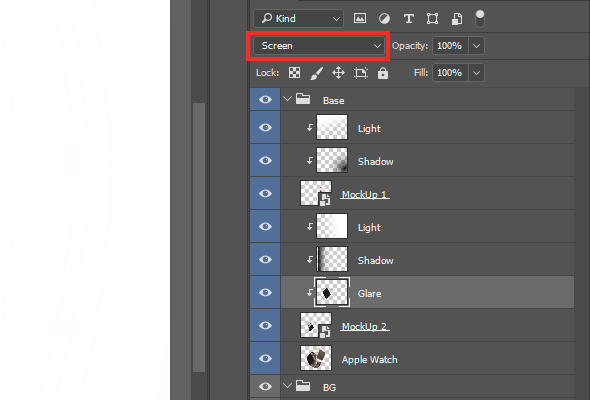Screen dimensions: 590x400
Task: Click the MockUp 2 layer thumbnail
Action: pyautogui.click(x=316, y=325)
